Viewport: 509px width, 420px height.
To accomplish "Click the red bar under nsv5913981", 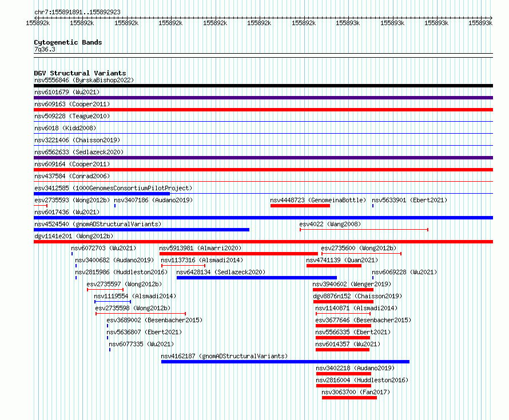I will [238, 254].
